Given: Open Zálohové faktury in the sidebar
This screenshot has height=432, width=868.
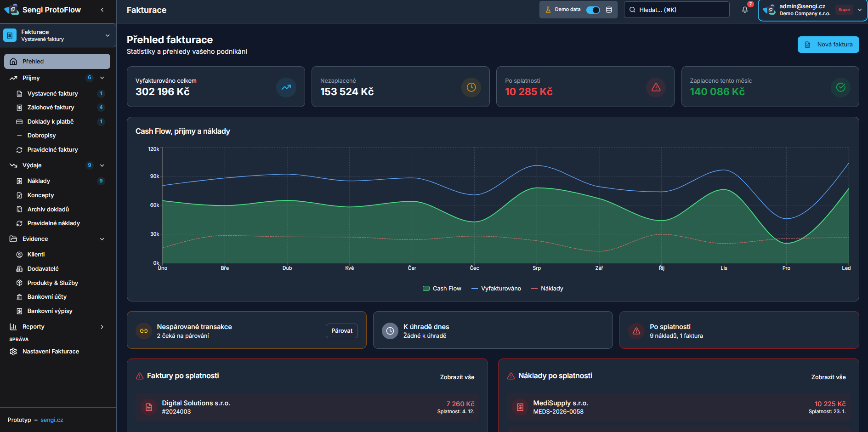Looking at the screenshot, I should pos(51,108).
